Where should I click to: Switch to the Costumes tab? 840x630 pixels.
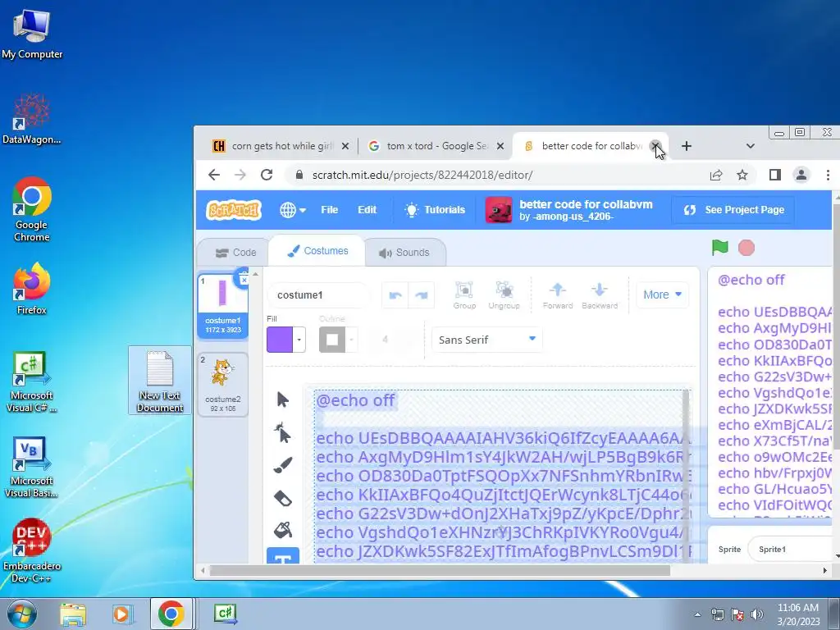click(x=317, y=251)
